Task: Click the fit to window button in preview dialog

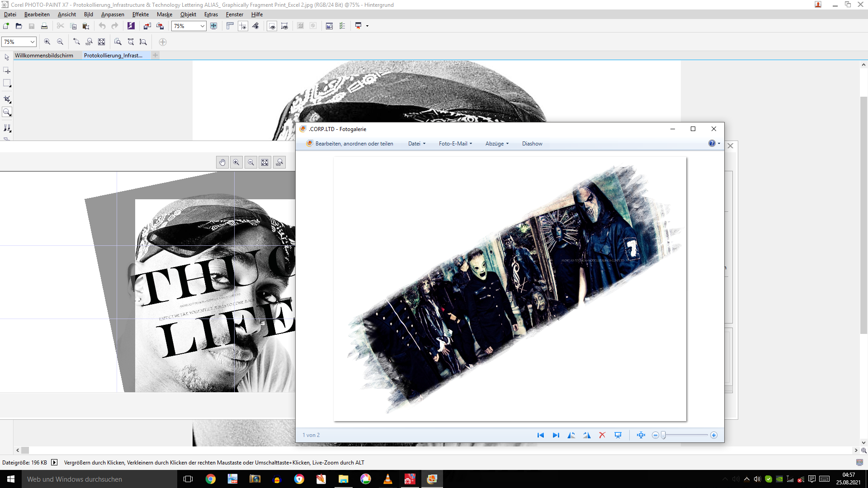Action: pyautogui.click(x=265, y=162)
